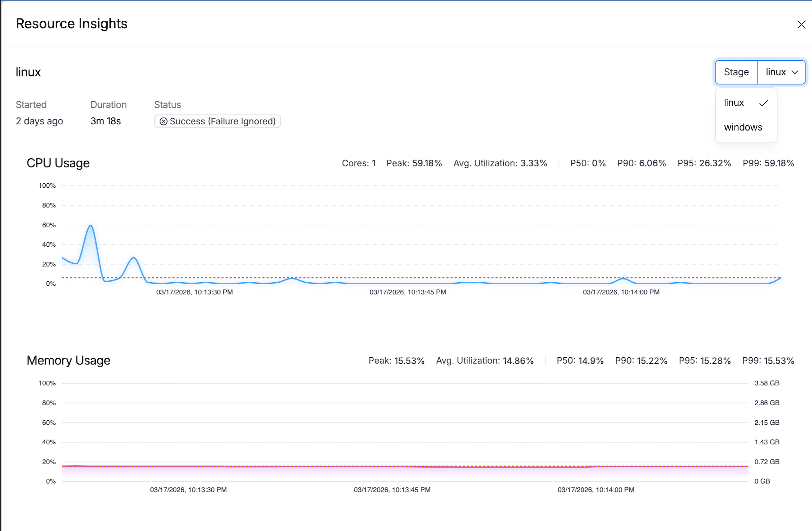Image resolution: width=812 pixels, height=531 pixels.
Task: Click the Cores: 1 label
Action: tap(358, 163)
